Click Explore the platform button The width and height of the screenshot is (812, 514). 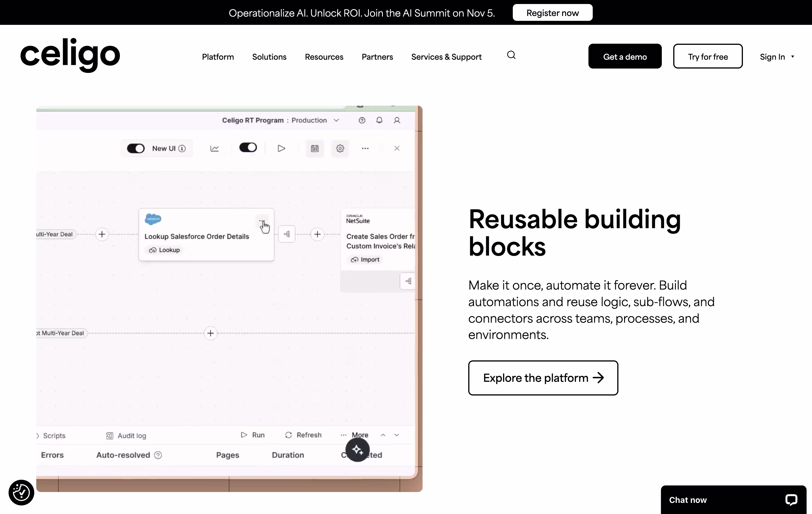pyautogui.click(x=543, y=378)
